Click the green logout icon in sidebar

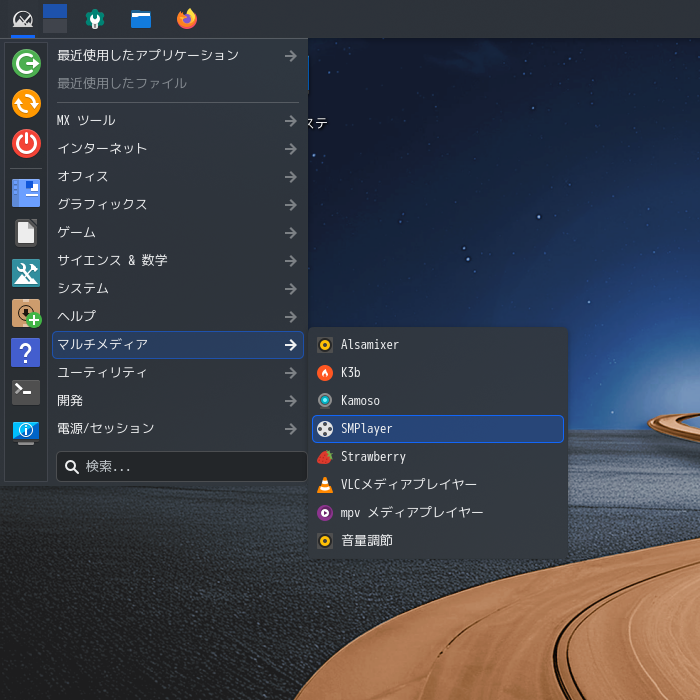26,64
